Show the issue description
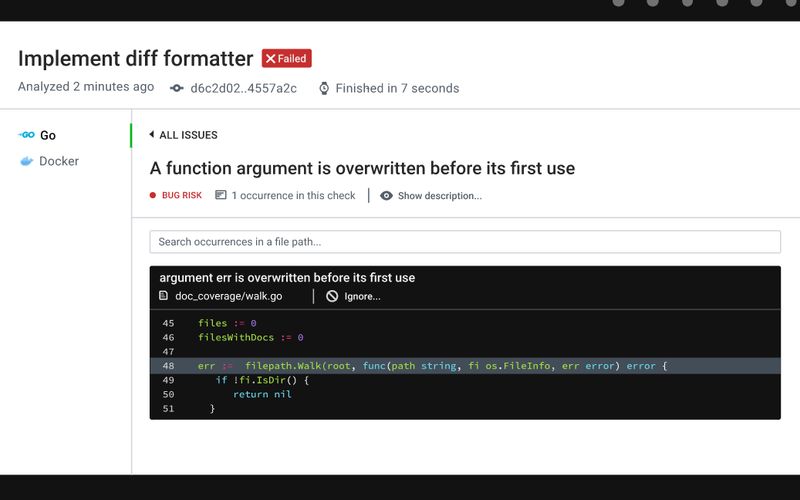The image size is (800, 500). (x=439, y=196)
